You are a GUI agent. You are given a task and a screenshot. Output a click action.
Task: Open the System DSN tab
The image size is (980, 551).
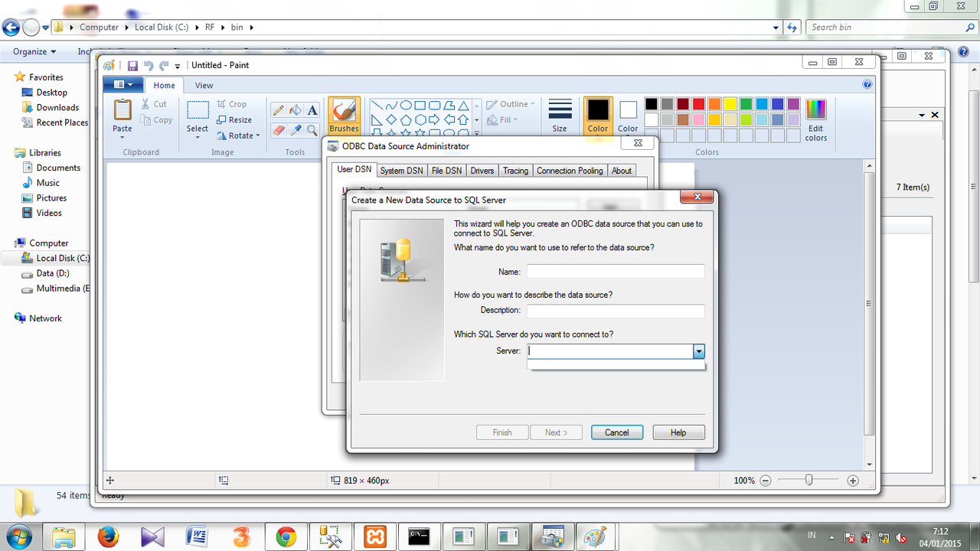click(x=401, y=171)
